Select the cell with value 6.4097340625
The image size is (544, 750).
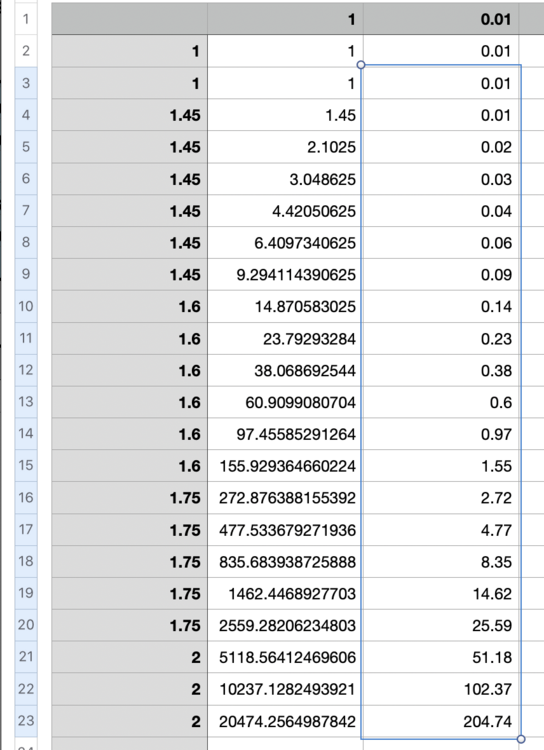pyautogui.click(x=285, y=243)
